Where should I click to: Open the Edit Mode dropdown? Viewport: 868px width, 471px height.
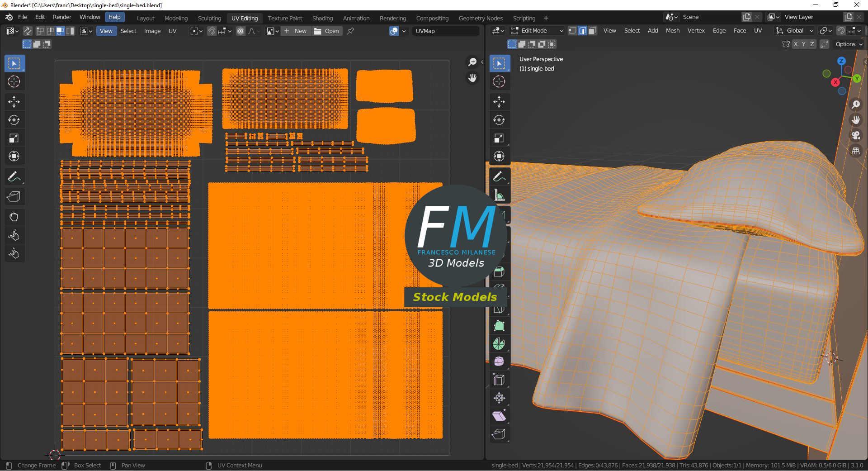537,30
